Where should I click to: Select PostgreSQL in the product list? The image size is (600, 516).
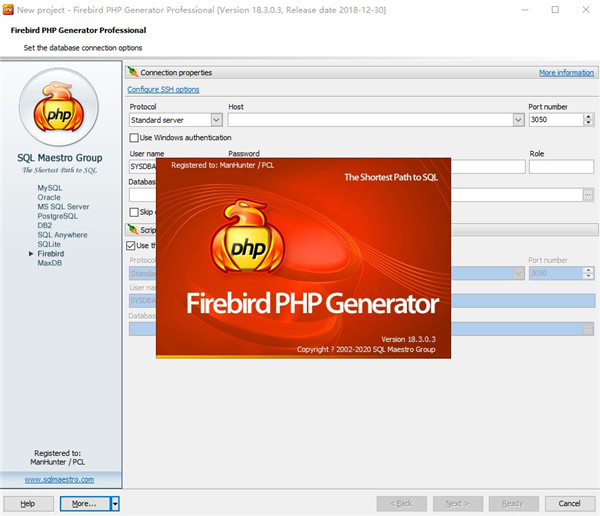click(57, 216)
